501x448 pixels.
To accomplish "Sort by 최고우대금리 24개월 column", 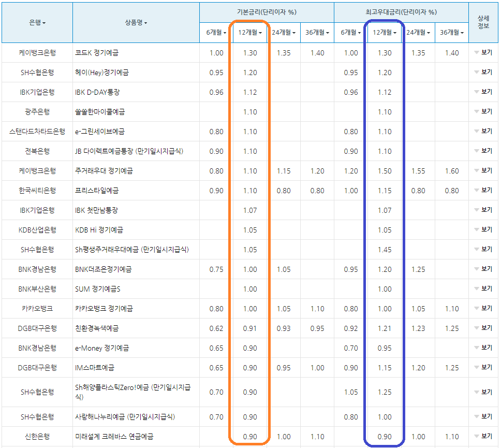I will pos(418,32).
